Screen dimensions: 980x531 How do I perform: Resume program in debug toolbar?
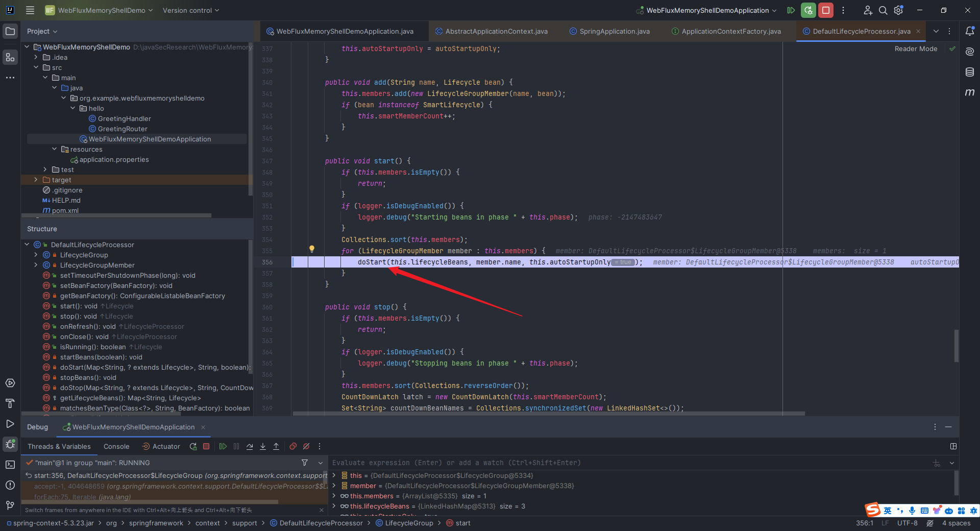[x=223, y=446]
